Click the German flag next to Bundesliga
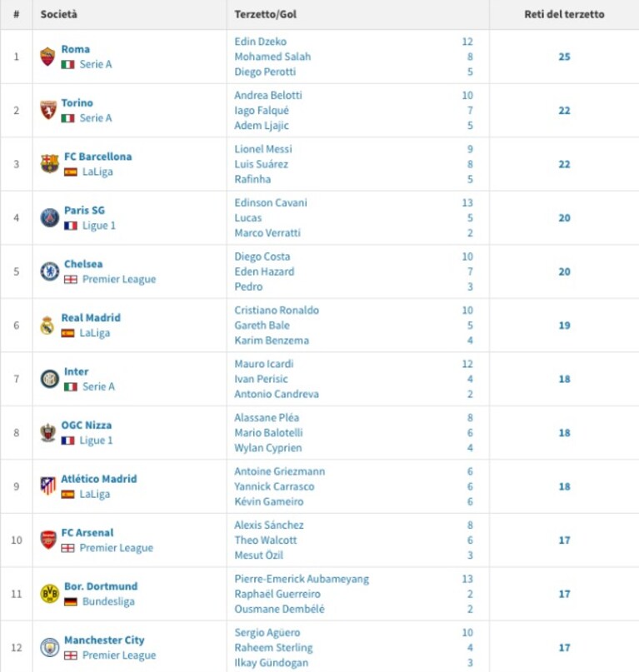Viewport: 639px width, 672px height. pyautogui.click(x=70, y=602)
